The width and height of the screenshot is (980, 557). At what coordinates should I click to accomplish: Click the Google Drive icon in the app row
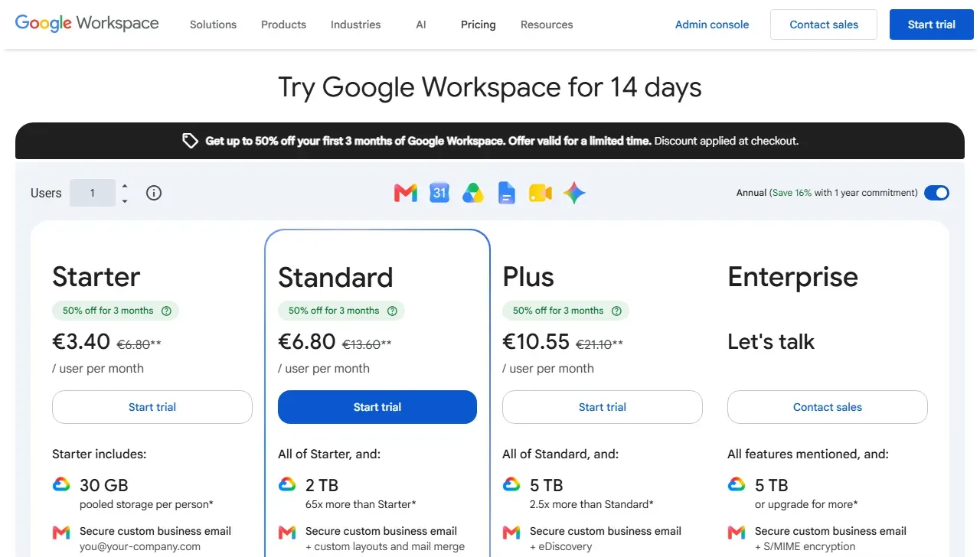coord(473,193)
